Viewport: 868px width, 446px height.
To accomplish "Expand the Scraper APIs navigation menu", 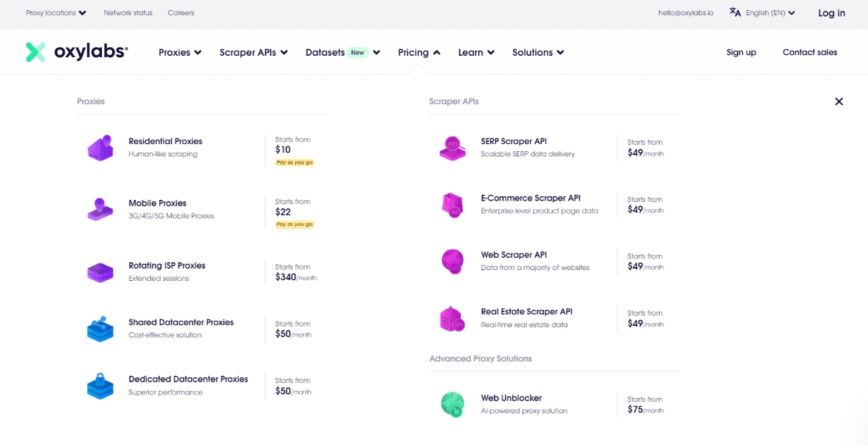I will click(254, 52).
